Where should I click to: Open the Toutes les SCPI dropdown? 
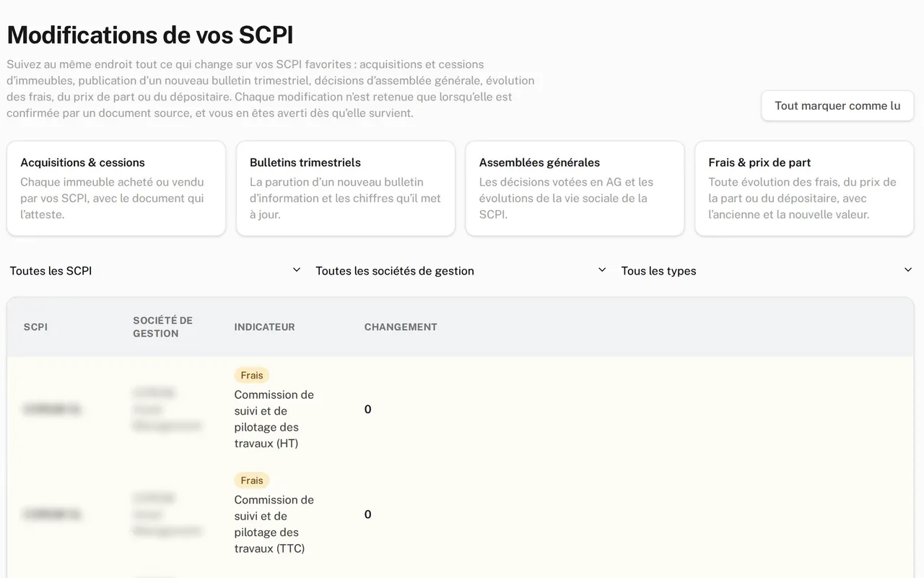[x=155, y=271]
